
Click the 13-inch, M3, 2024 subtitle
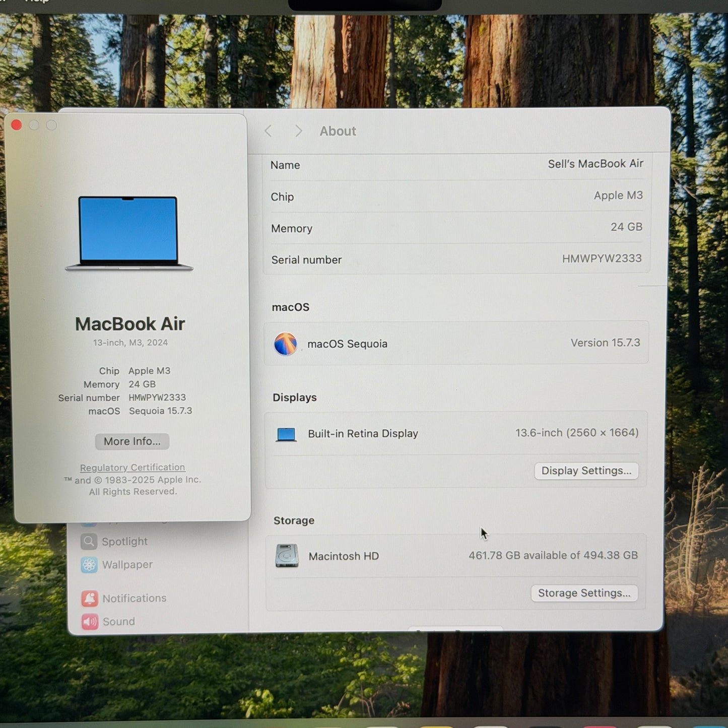(x=130, y=343)
